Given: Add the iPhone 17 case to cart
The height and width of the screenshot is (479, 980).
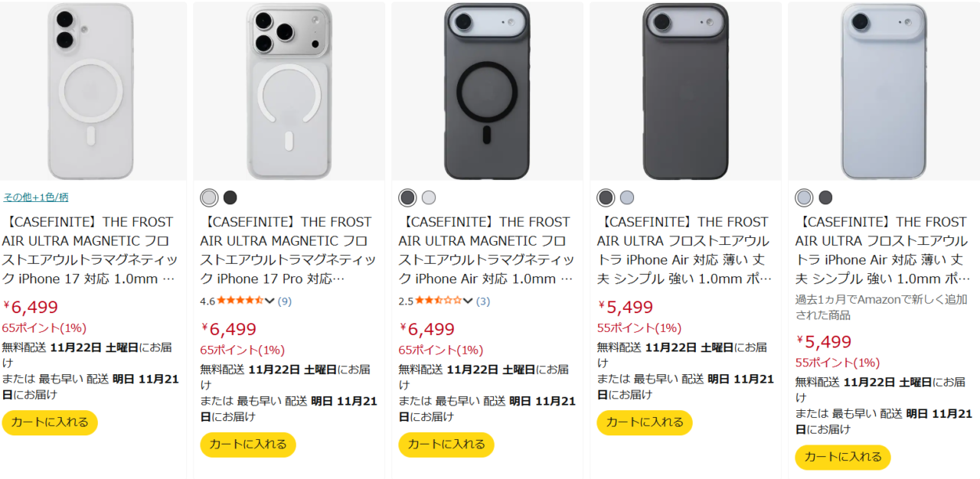Looking at the screenshot, I should tap(50, 422).
